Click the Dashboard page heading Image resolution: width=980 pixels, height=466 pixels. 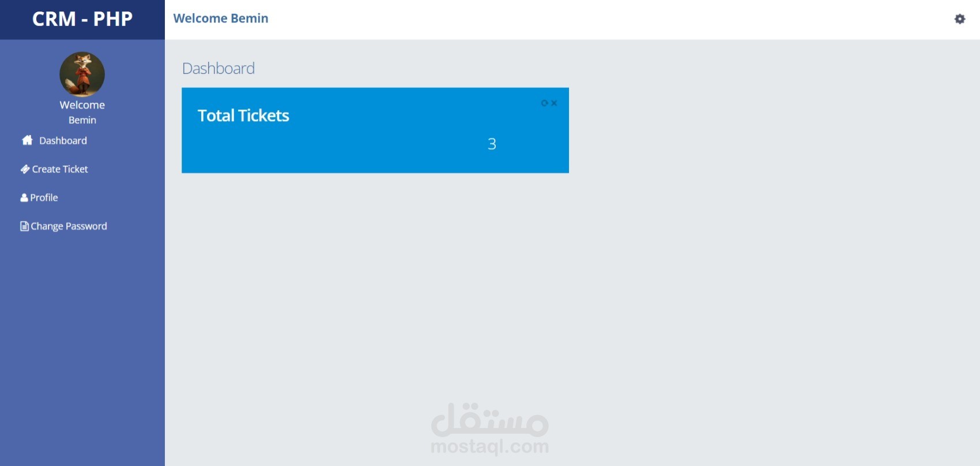coord(218,68)
